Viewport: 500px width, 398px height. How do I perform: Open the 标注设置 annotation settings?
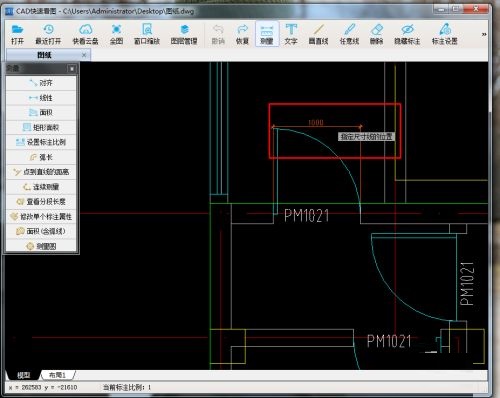(x=444, y=34)
